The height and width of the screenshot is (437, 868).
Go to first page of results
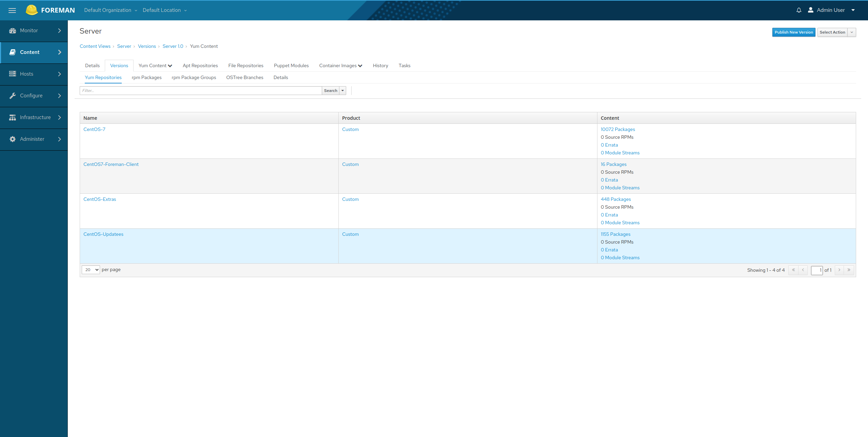pyautogui.click(x=793, y=270)
